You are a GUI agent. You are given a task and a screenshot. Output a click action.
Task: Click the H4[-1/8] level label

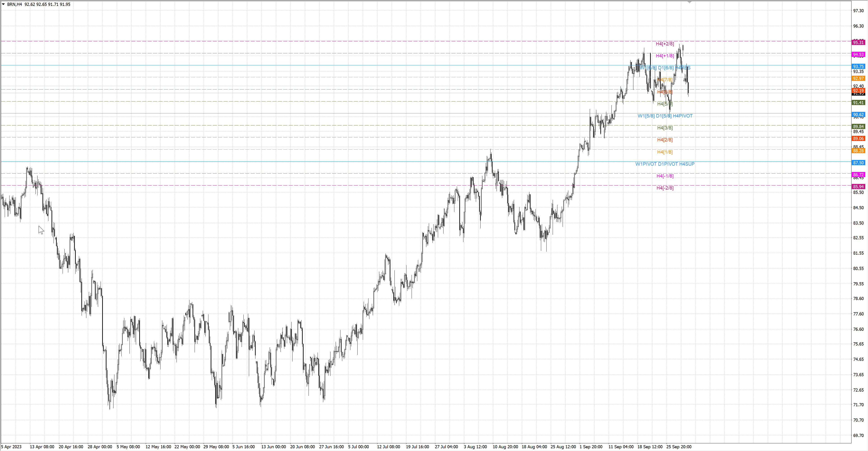point(665,176)
